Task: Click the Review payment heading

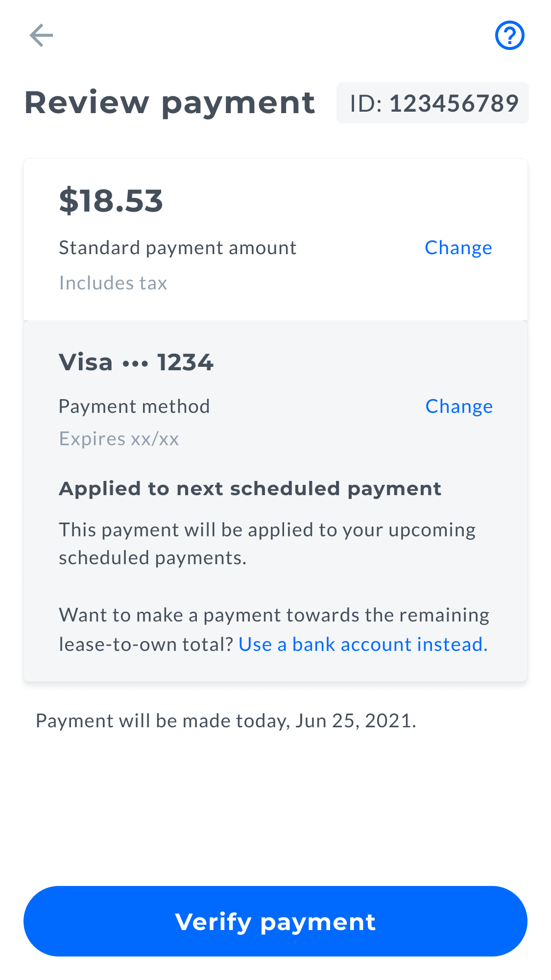Action: [169, 103]
